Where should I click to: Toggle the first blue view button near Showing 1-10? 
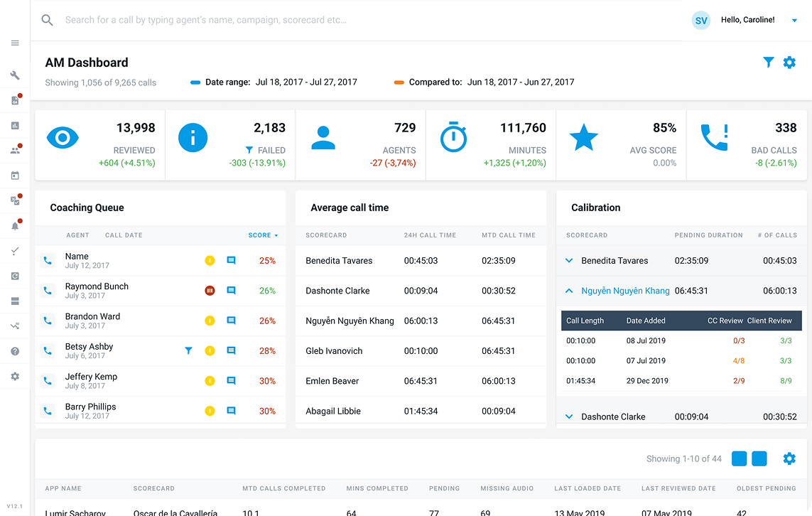[739, 458]
